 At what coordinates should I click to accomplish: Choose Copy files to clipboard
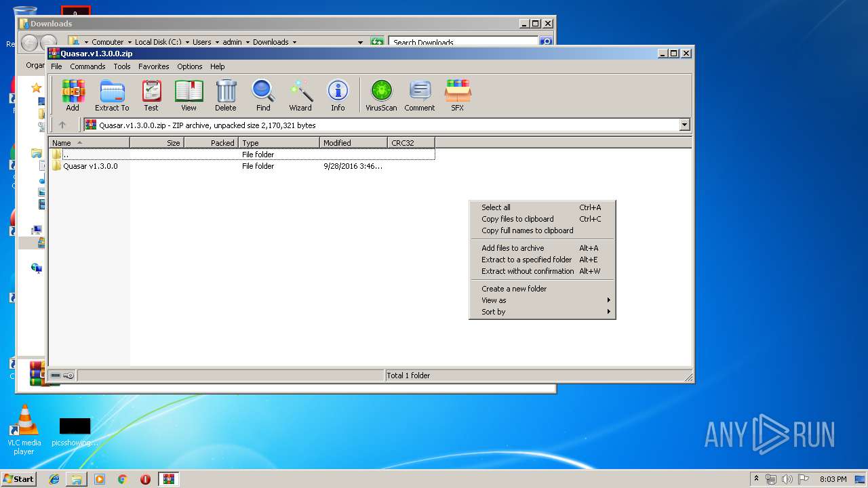(x=542, y=219)
